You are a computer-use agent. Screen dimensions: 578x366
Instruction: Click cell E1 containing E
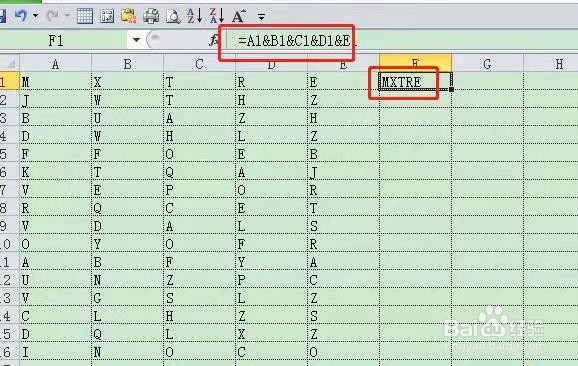click(343, 81)
